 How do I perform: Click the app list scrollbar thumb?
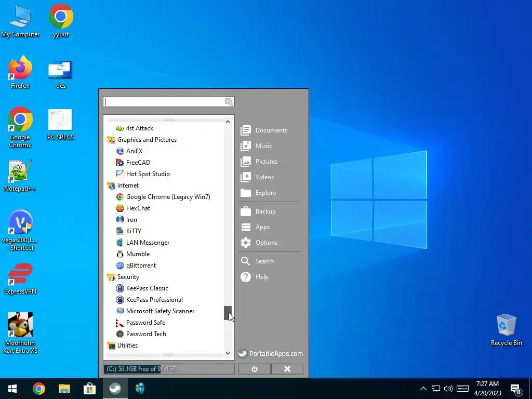pyautogui.click(x=228, y=313)
